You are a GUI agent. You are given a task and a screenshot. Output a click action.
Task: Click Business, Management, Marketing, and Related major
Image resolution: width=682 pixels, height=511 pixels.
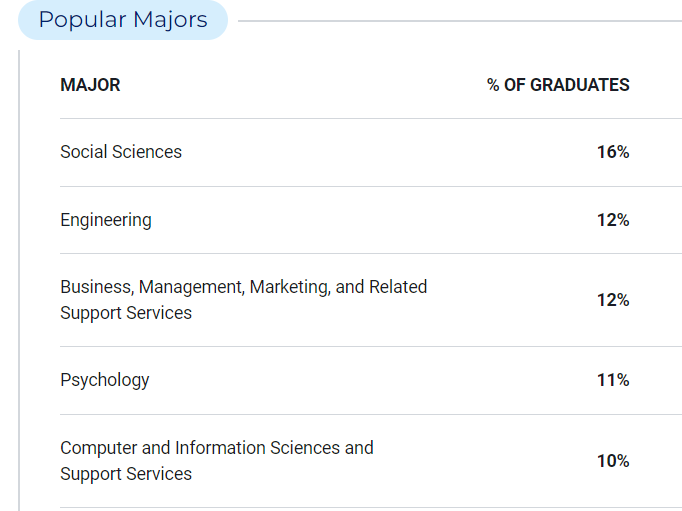point(244,300)
